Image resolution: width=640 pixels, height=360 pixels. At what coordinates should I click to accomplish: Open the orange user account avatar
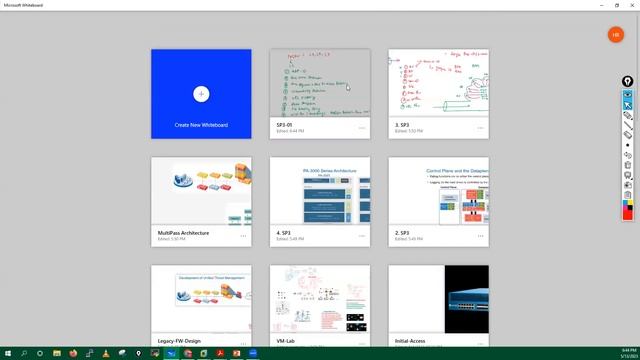616,35
